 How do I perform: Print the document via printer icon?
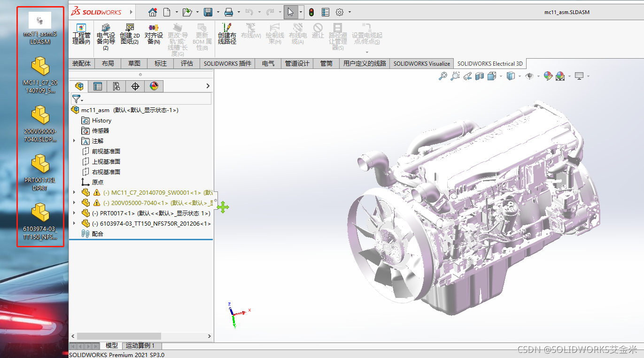tap(229, 12)
